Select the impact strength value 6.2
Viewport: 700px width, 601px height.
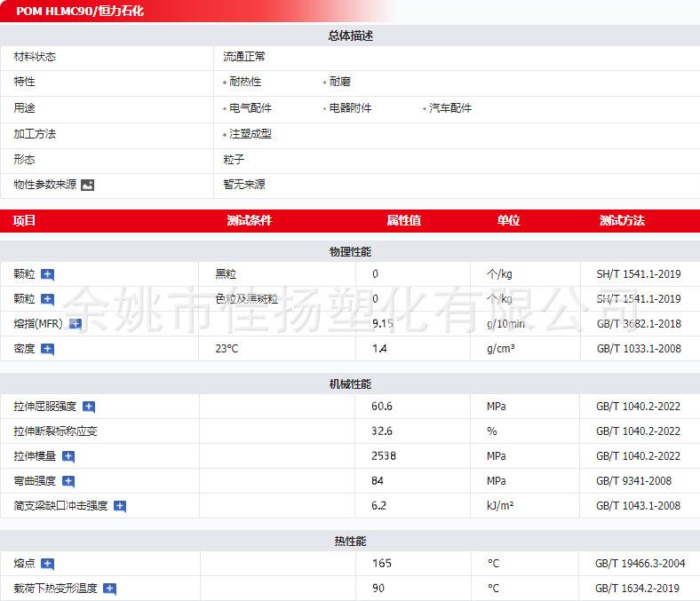pos(378,506)
